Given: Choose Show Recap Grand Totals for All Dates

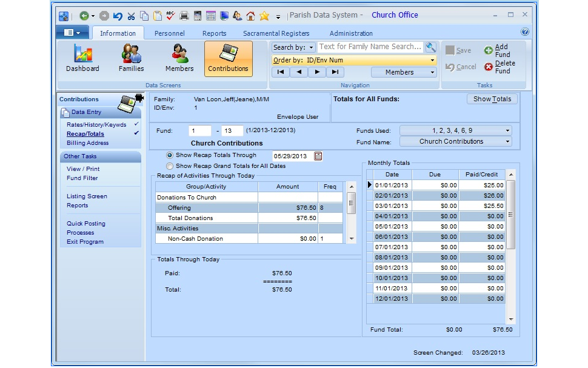Looking at the screenshot, I should coord(170,166).
